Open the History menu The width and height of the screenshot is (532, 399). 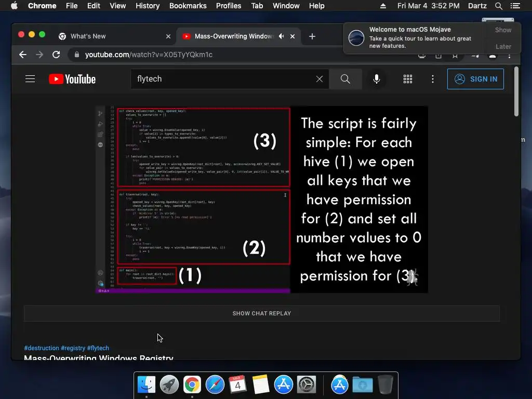click(x=148, y=6)
